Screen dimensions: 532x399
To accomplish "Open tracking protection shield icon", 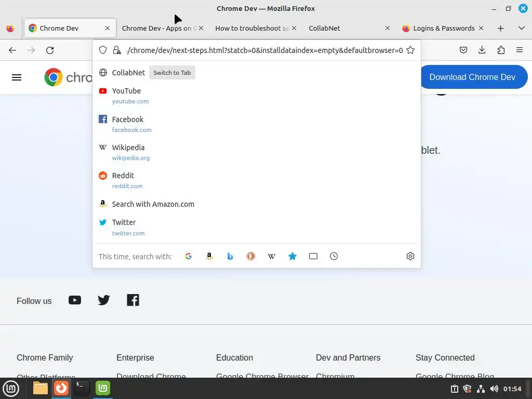I will pos(103,50).
